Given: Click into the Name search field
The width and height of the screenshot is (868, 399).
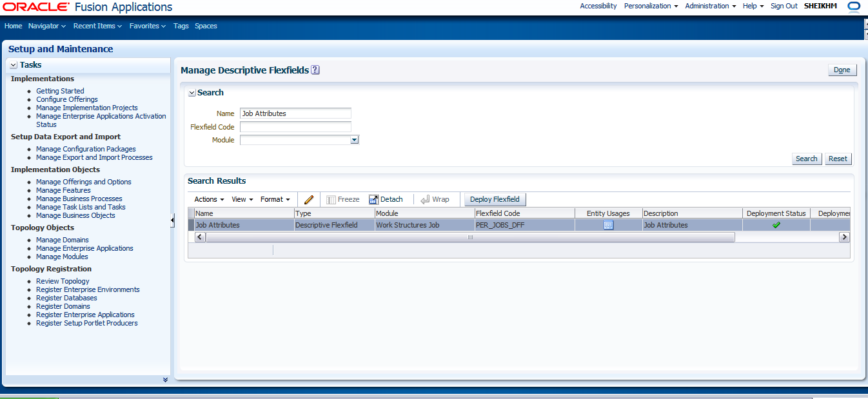Looking at the screenshot, I should pos(295,113).
